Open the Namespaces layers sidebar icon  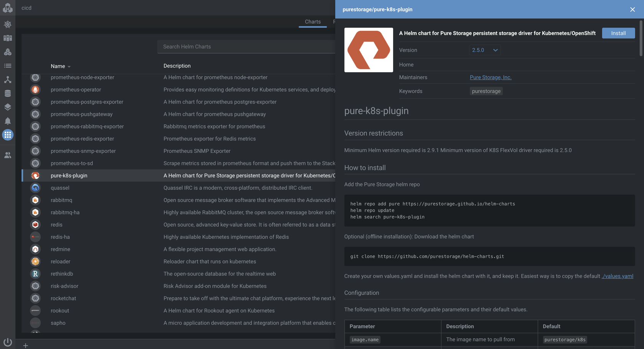point(8,107)
